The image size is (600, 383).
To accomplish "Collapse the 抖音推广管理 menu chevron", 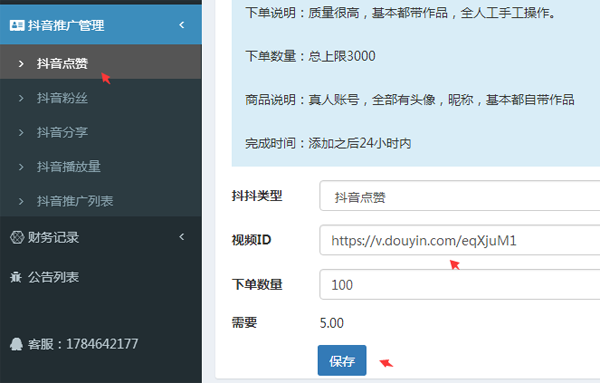I will [x=182, y=25].
